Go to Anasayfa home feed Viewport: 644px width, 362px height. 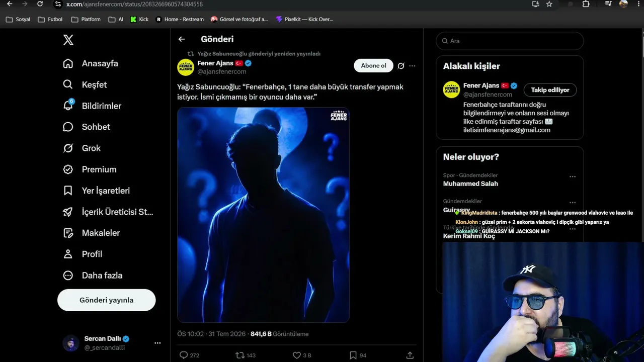[91, 63]
